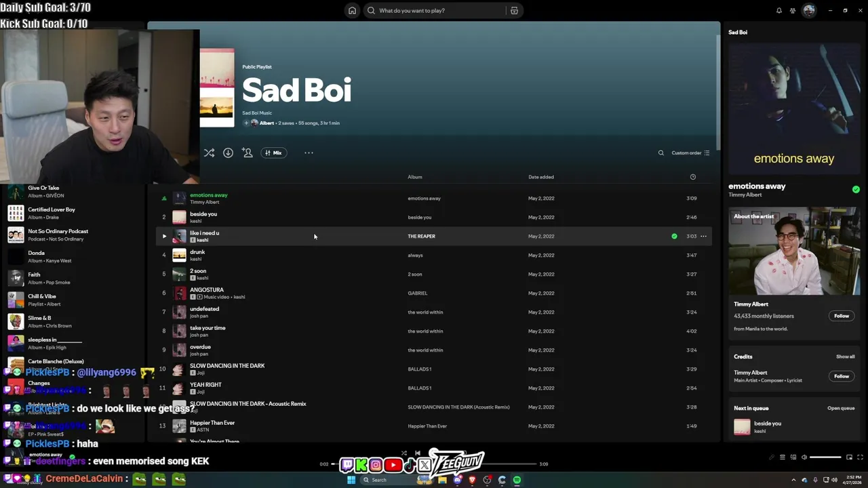Open BALLADS 1 album link for YEAH RIGHT
The height and width of the screenshot is (488, 868).
pyautogui.click(x=419, y=388)
